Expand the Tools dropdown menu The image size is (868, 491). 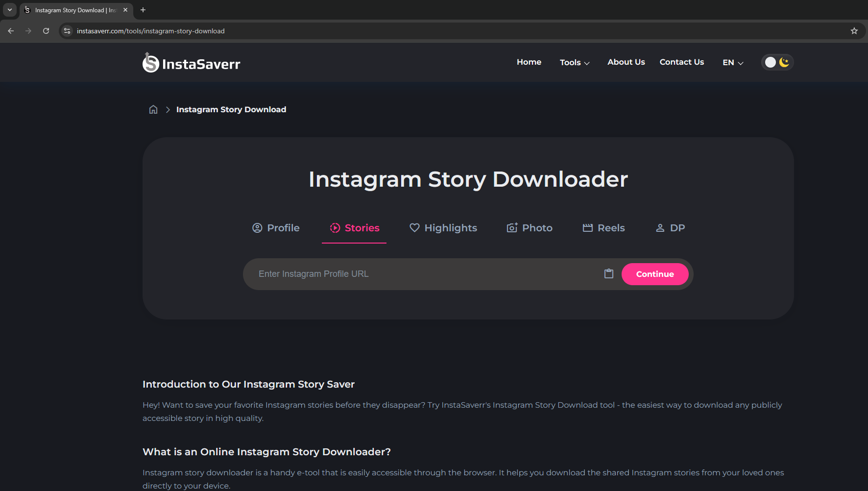tap(575, 62)
